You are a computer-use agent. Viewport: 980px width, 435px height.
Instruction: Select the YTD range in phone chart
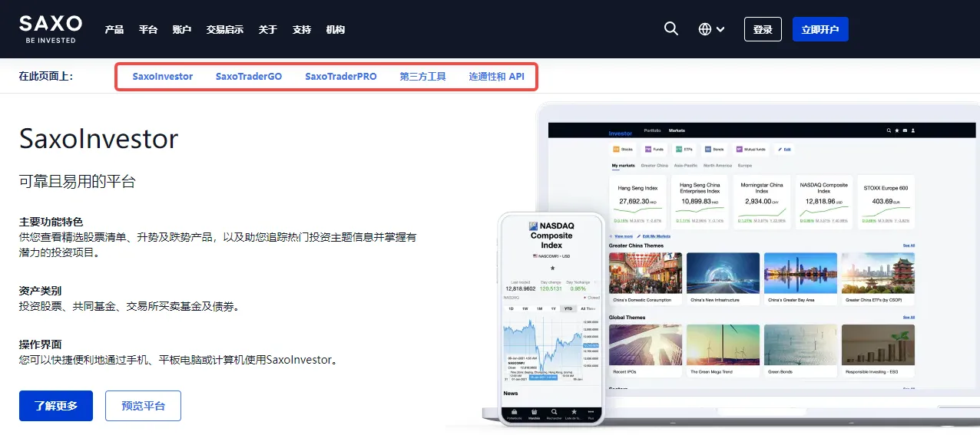point(568,308)
